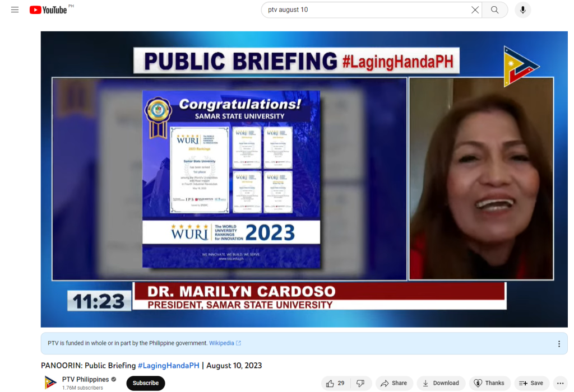
Task: Open PTV Philippines channel avatar
Action: point(50,383)
